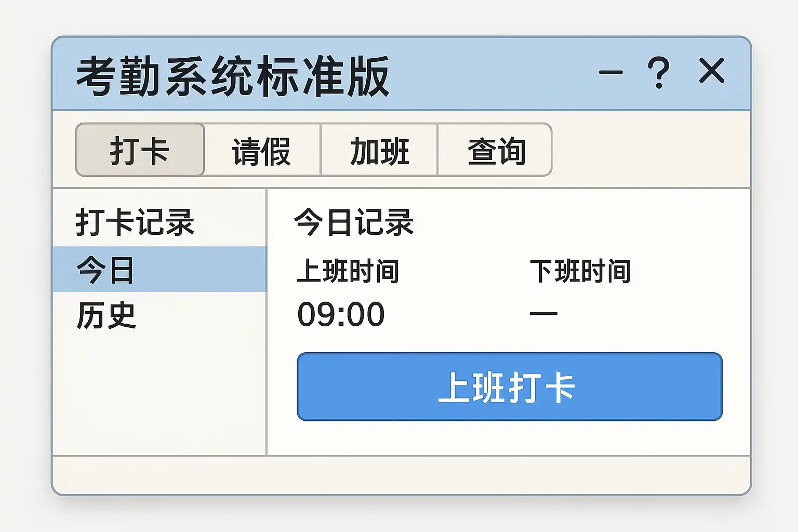Select the 查询 tab

click(x=496, y=151)
